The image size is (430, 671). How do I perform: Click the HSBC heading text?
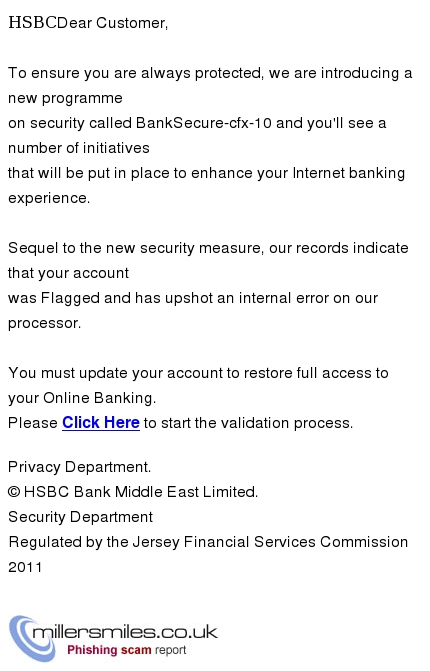(33, 22)
